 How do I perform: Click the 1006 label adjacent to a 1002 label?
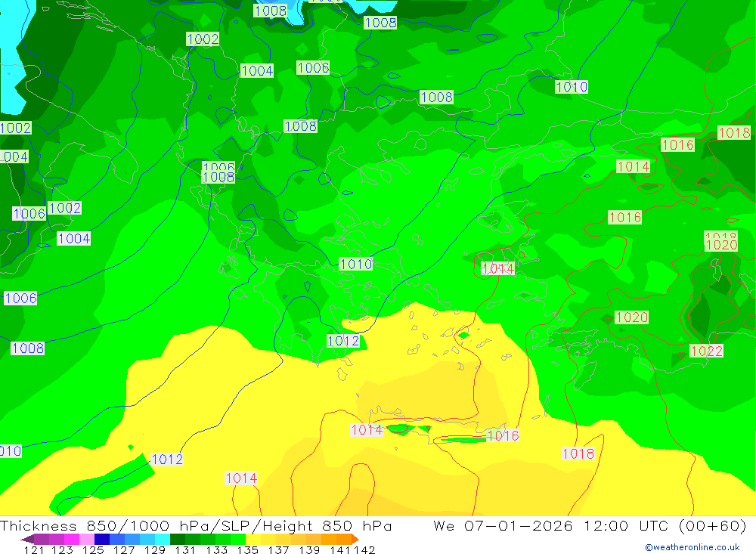coord(29,214)
